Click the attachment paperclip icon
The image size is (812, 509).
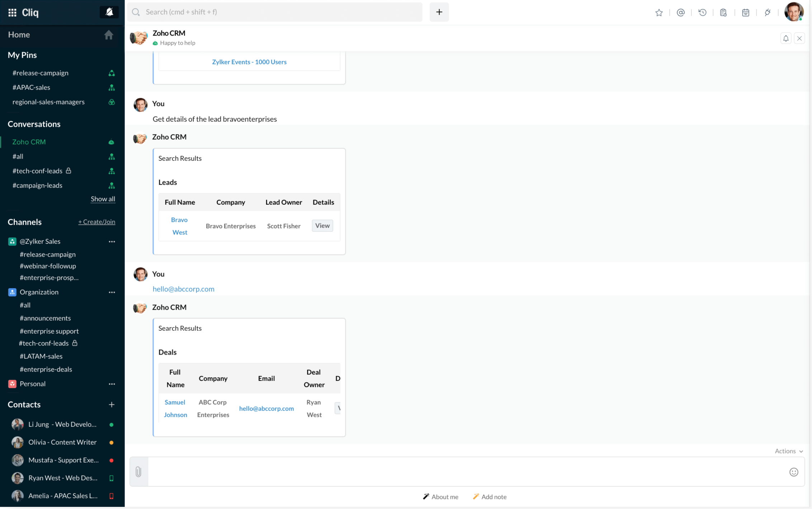138,472
